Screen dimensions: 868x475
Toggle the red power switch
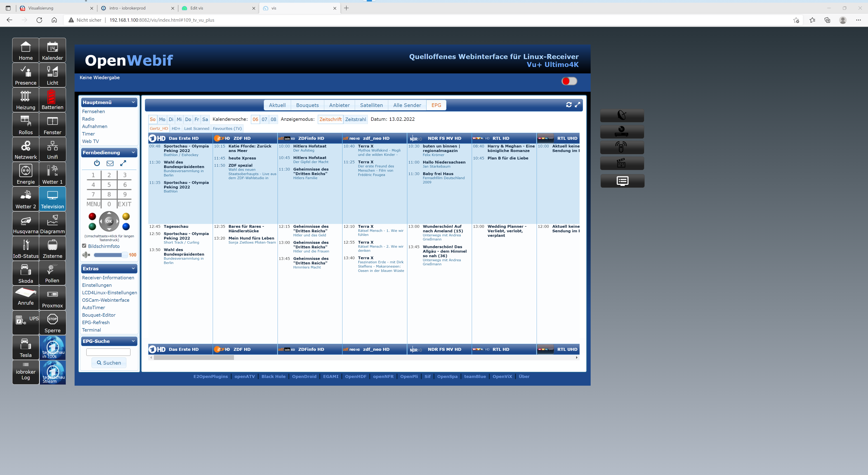pos(569,81)
